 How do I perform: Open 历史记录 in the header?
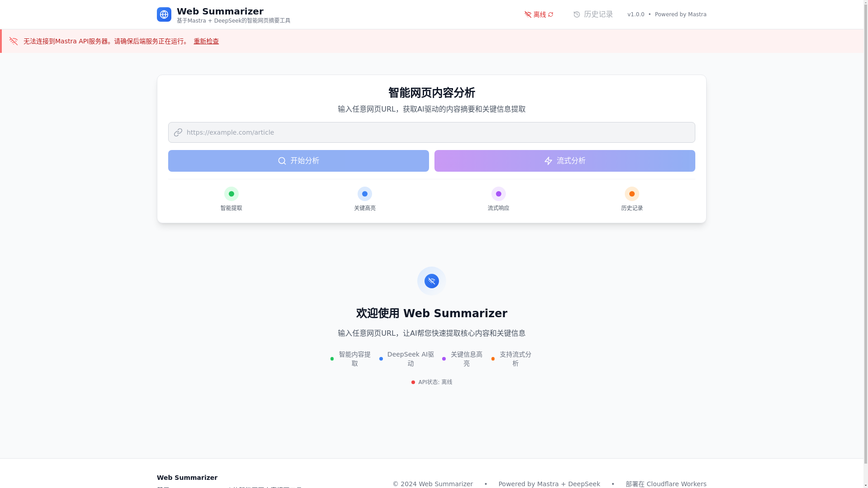tap(593, 14)
